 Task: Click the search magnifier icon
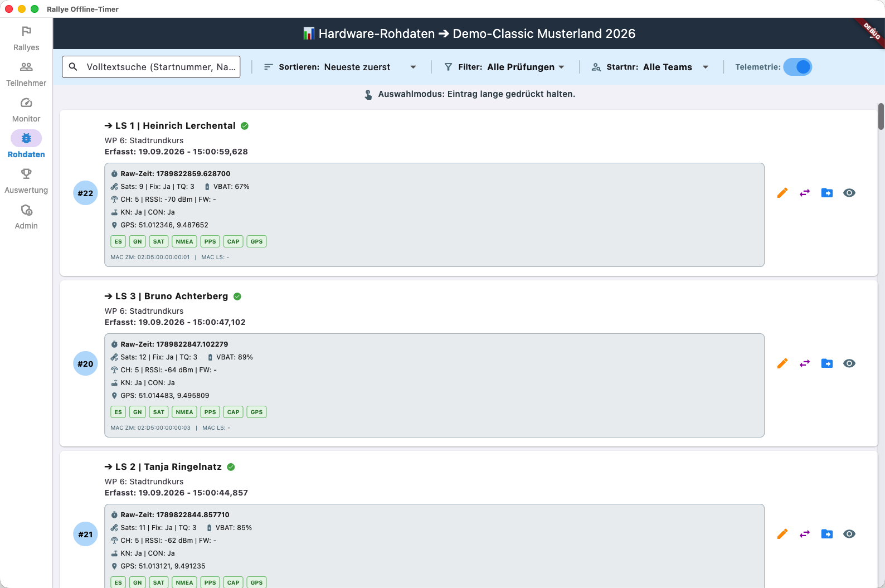73,67
